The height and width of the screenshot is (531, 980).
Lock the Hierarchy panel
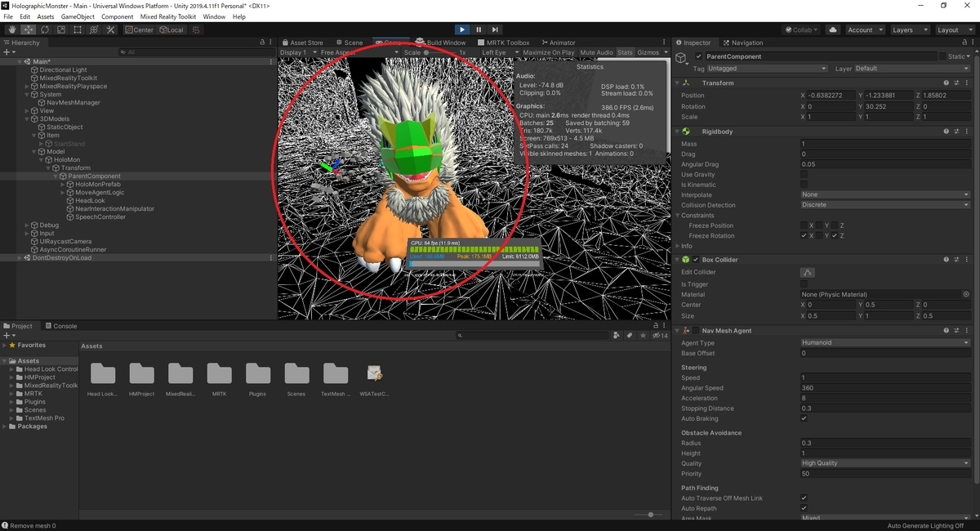point(263,42)
